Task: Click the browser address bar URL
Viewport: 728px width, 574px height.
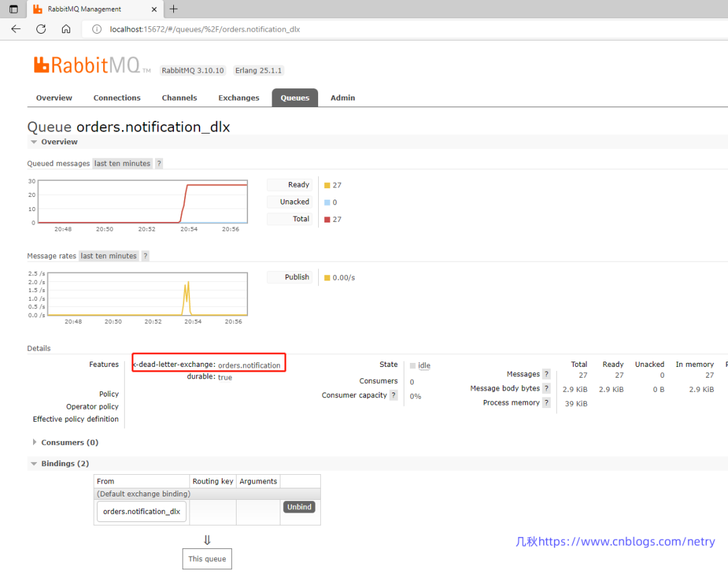Action: tap(205, 29)
